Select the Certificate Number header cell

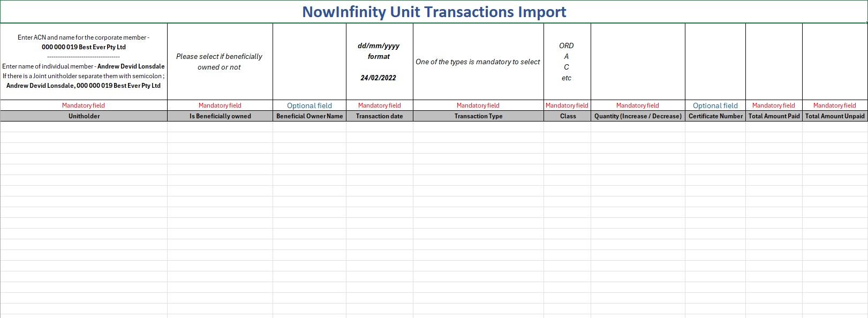click(x=715, y=116)
